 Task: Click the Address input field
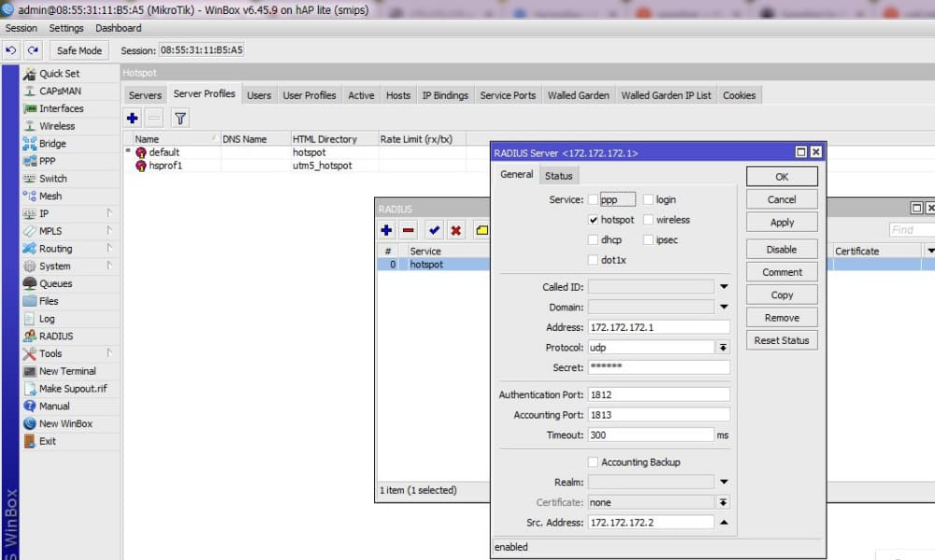click(x=658, y=327)
